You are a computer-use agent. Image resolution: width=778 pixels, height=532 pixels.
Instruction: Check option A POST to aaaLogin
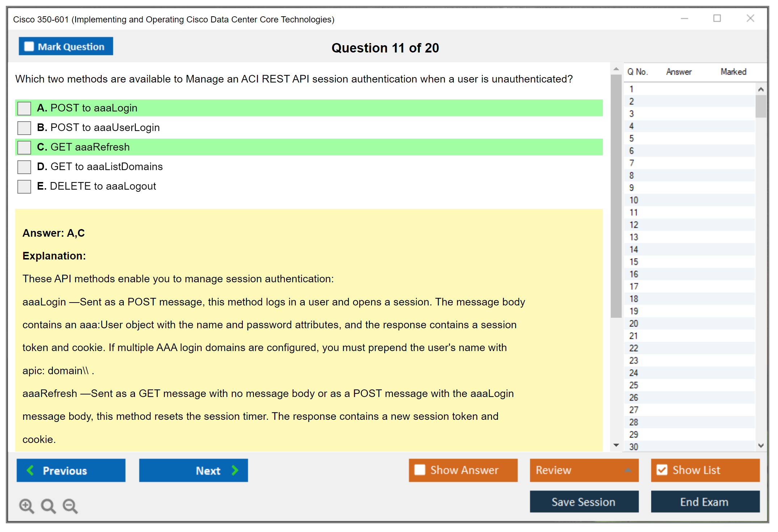click(24, 108)
